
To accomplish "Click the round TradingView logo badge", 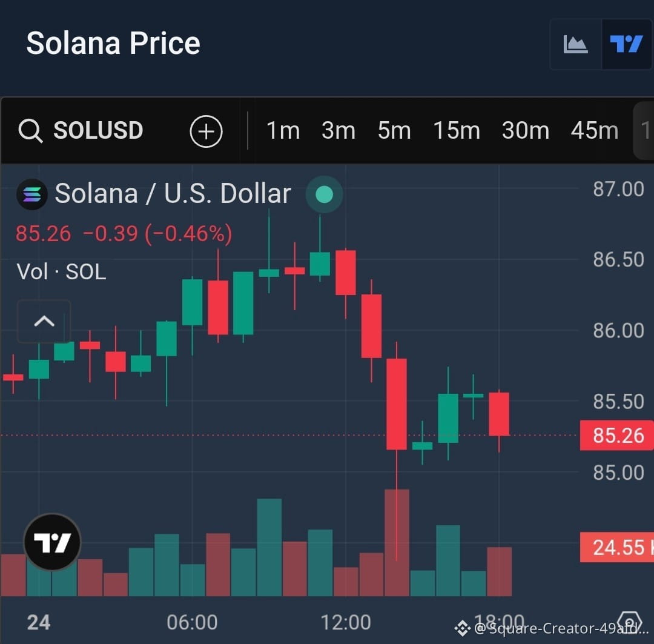I will tap(52, 542).
